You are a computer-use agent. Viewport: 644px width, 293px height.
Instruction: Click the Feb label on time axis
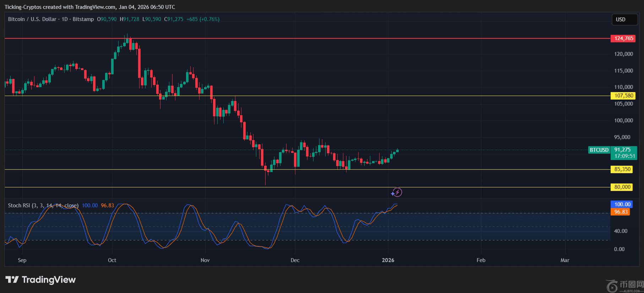pyautogui.click(x=481, y=260)
